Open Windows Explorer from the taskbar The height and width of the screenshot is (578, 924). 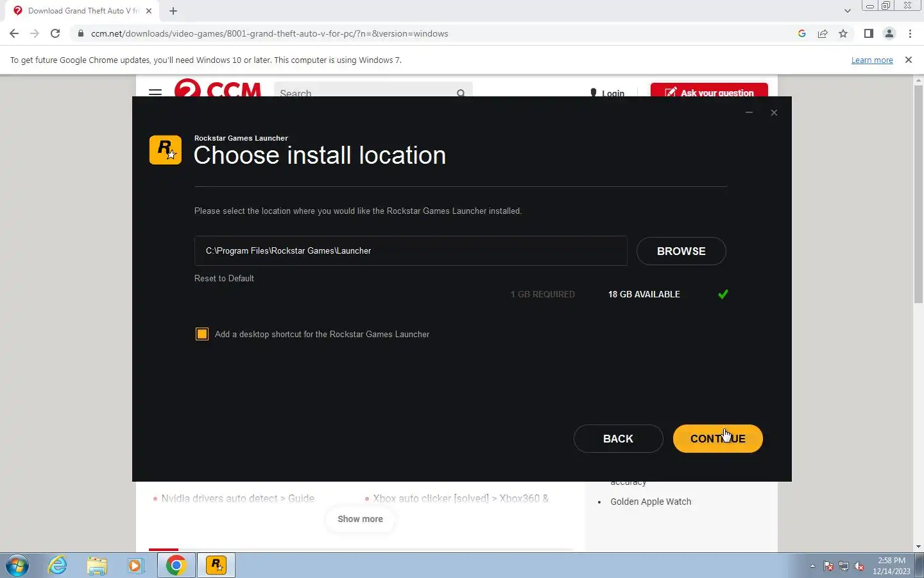pyautogui.click(x=97, y=566)
